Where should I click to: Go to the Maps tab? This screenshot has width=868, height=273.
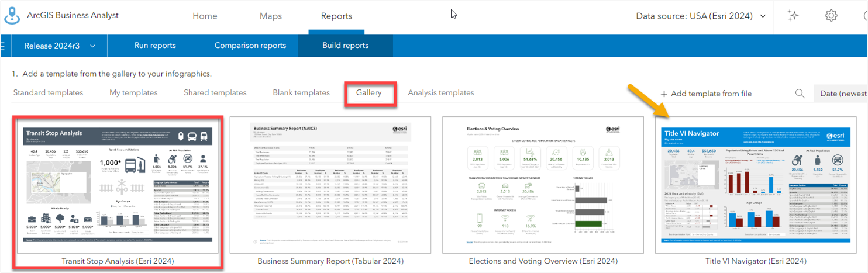click(270, 16)
